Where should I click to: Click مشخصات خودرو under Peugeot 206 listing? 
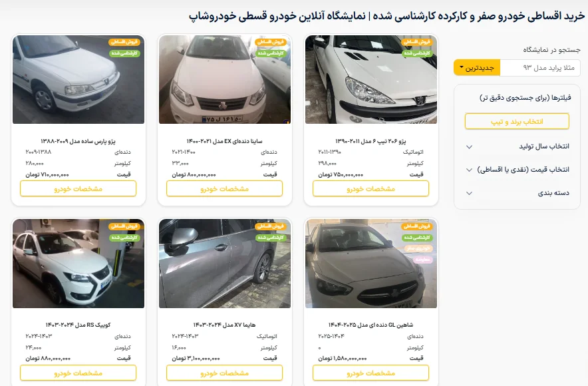[x=371, y=189]
